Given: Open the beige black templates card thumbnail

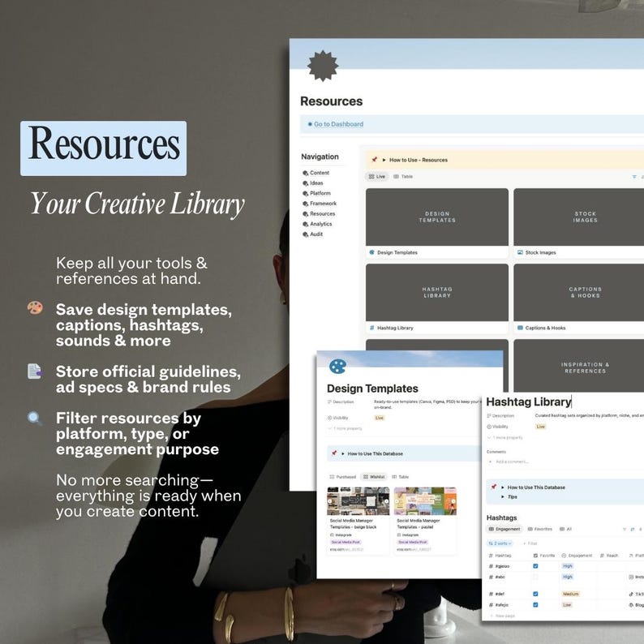Looking at the screenshot, I should [358, 501].
